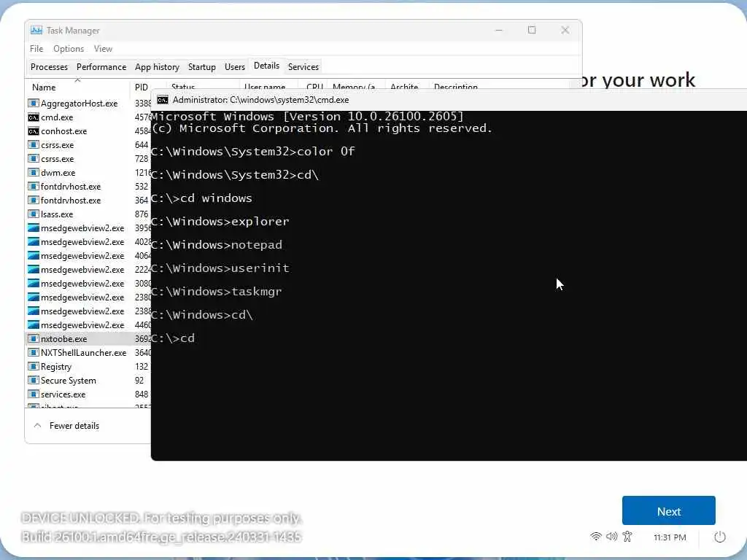Switch to the App history tab

(x=158, y=67)
